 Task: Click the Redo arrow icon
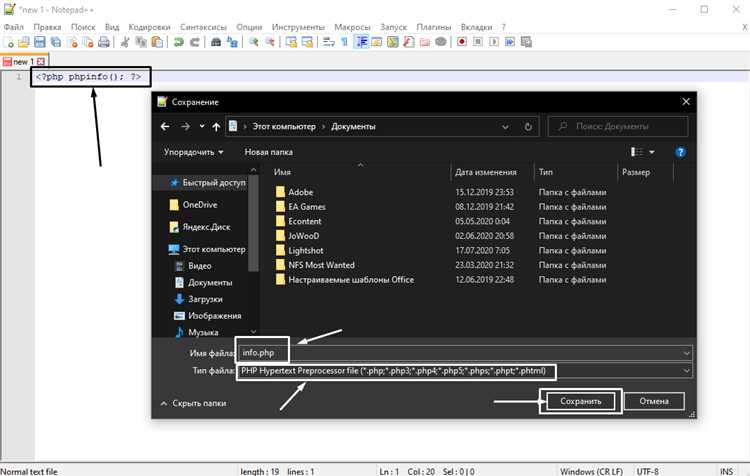tap(195, 42)
